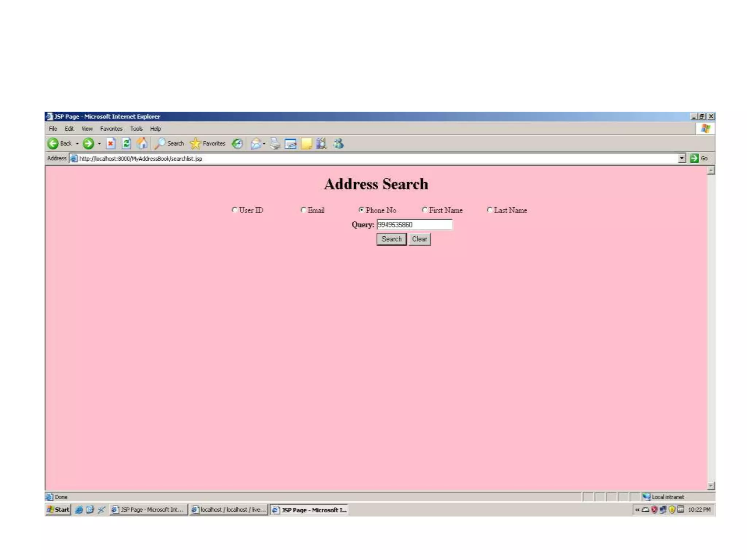Click the Refresh page icon
Image resolution: width=747 pixels, height=560 pixels.
[126, 143]
